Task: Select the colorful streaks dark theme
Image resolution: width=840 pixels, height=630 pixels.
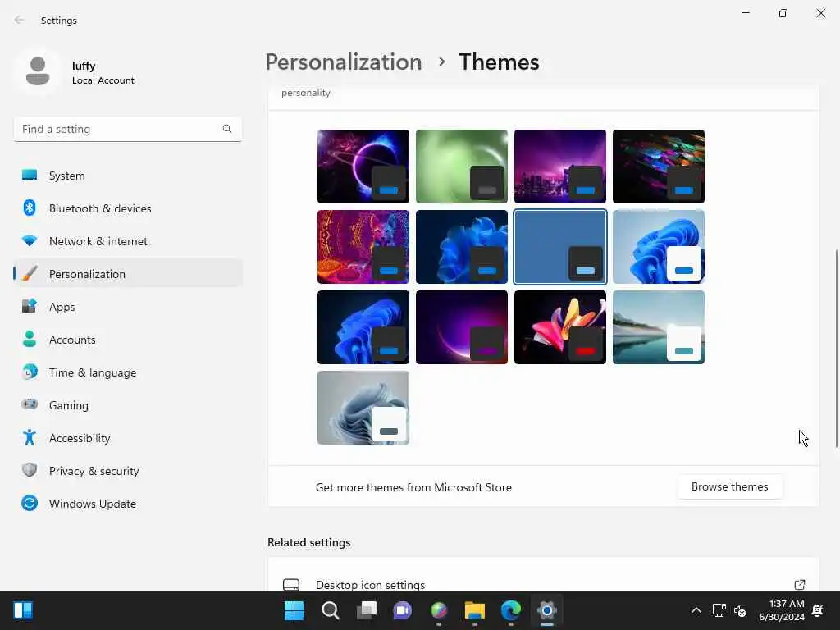Action: tap(659, 166)
